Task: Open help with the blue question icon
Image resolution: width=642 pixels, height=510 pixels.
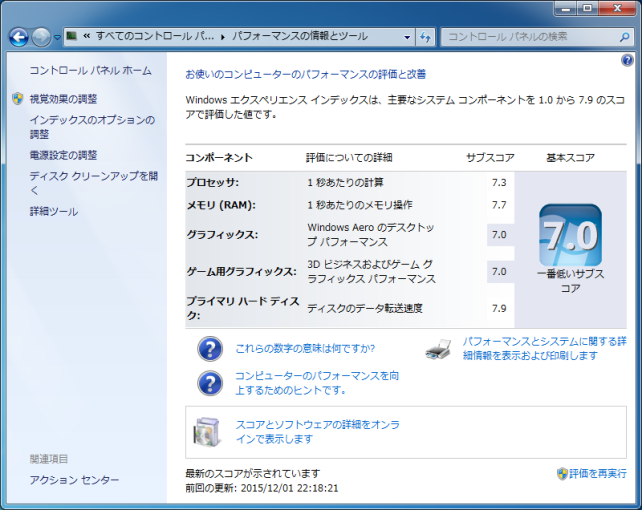Action: click(x=627, y=61)
